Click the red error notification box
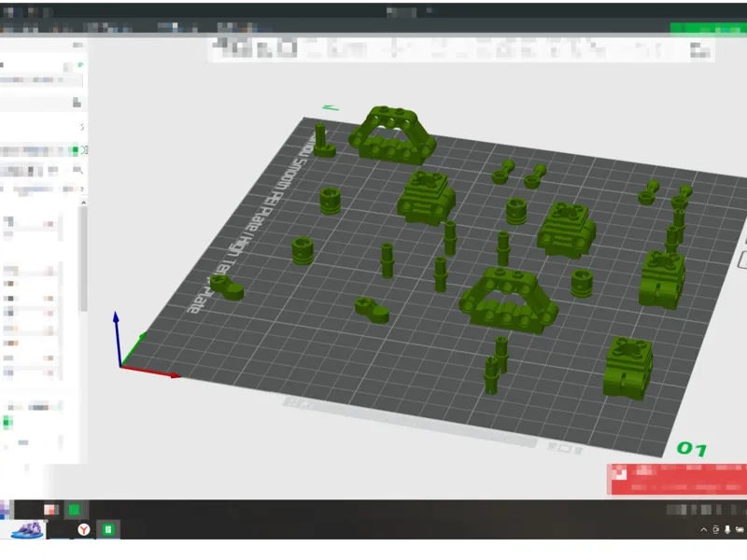The width and height of the screenshot is (747, 560). [677, 479]
